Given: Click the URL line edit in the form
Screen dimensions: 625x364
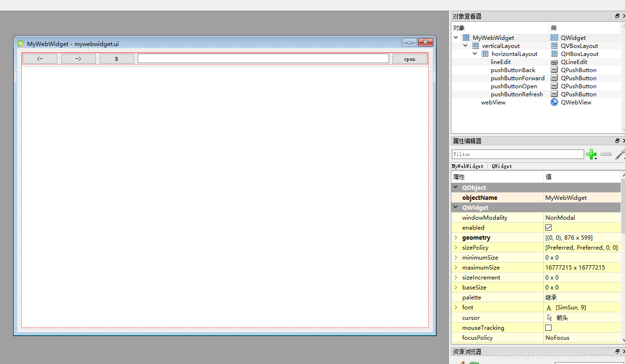Looking at the screenshot, I should pyautogui.click(x=263, y=58).
